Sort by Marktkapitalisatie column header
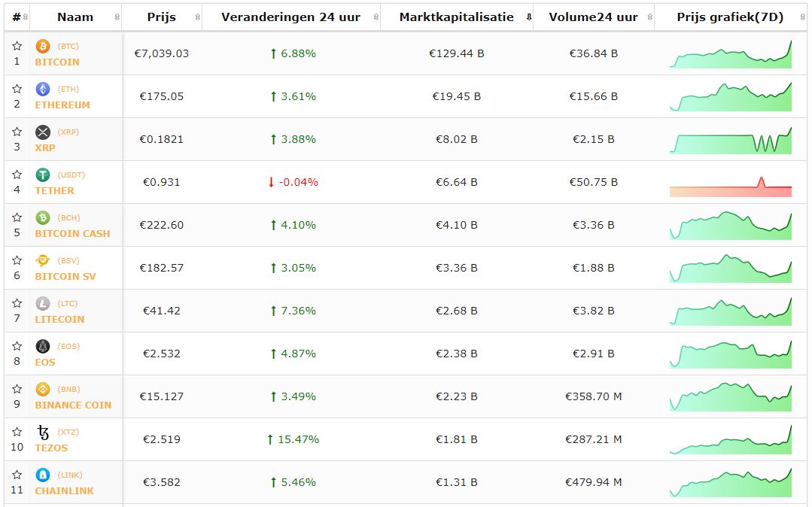Screen dimensions: 812x507 click(456, 17)
